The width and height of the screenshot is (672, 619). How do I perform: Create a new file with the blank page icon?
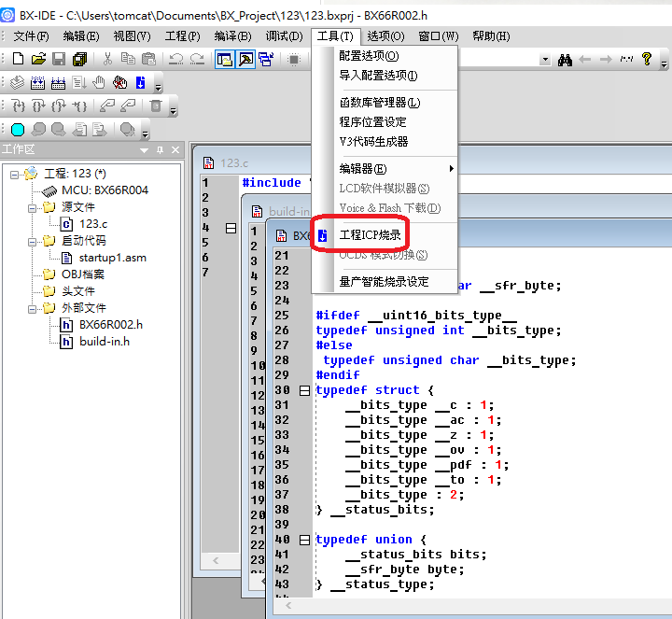(18, 59)
